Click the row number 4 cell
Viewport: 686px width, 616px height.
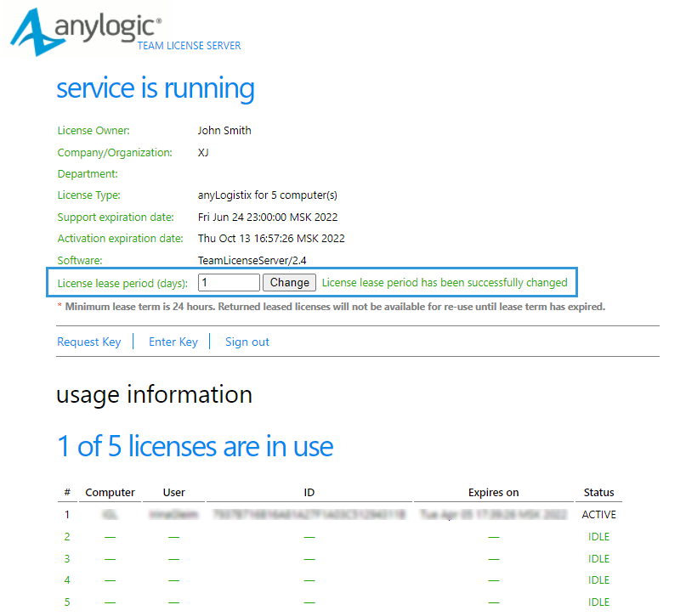67,580
